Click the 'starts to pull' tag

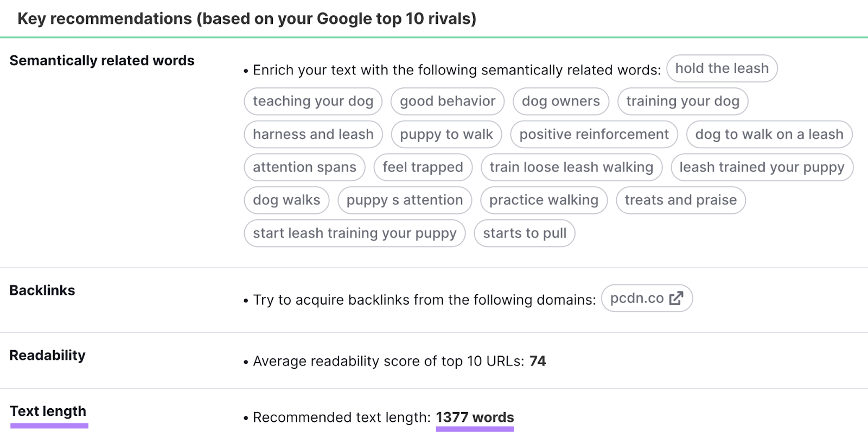pyautogui.click(x=525, y=233)
